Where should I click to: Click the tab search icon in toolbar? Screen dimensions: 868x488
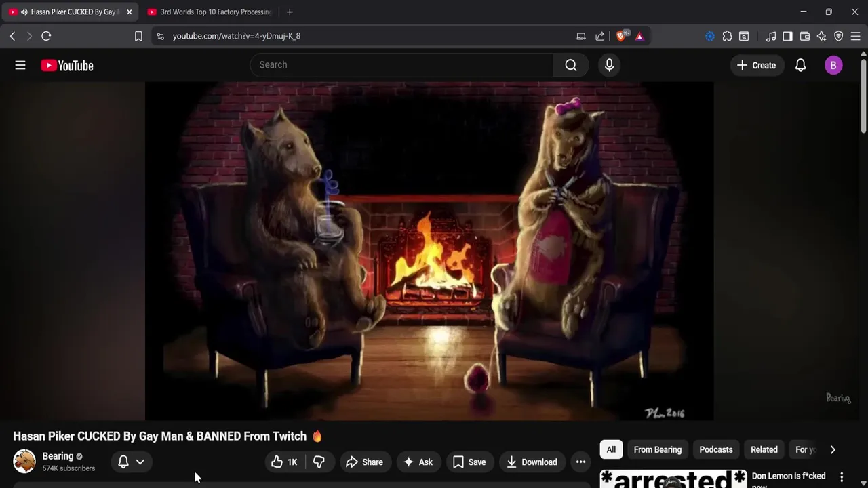tap(744, 36)
